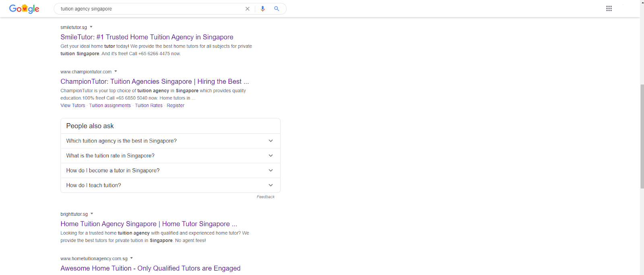Clear the search query with X icon
The width and height of the screenshot is (644, 275).
coord(248,8)
